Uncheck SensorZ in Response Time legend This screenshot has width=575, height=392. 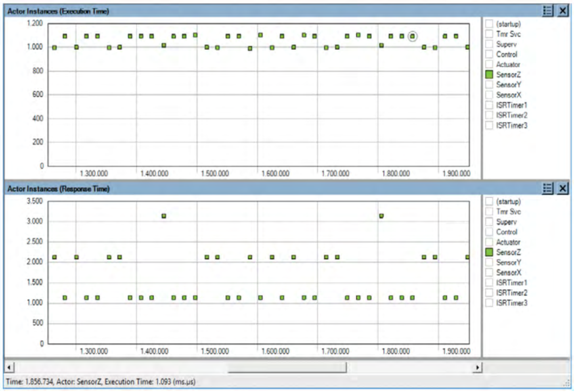(489, 252)
